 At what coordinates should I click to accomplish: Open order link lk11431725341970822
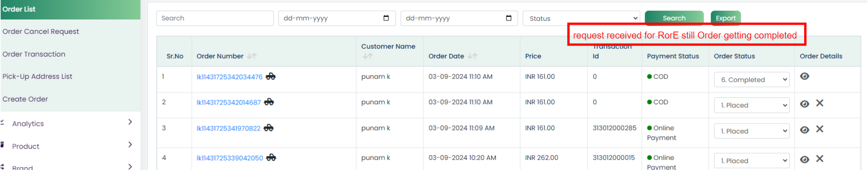pyautogui.click(x=229, y=128)
